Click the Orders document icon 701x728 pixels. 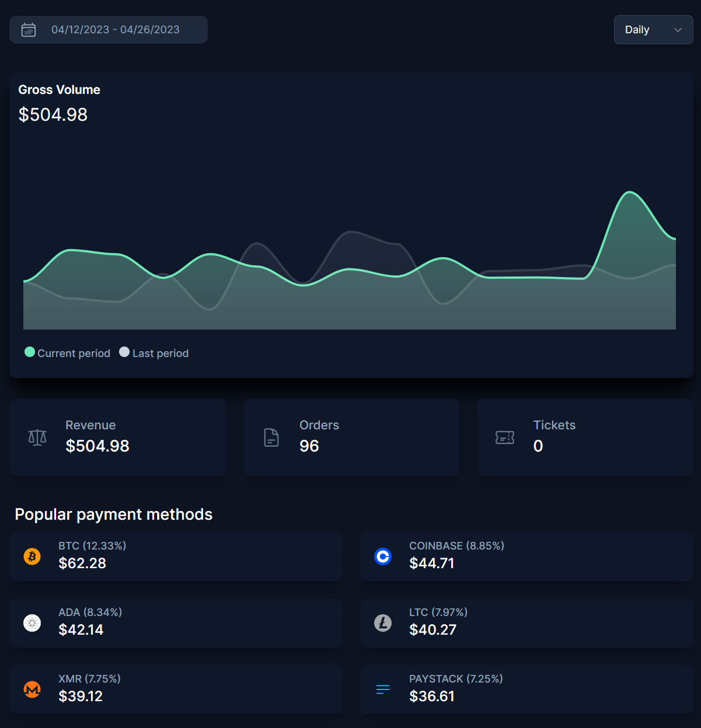click(x=271, y=437)
